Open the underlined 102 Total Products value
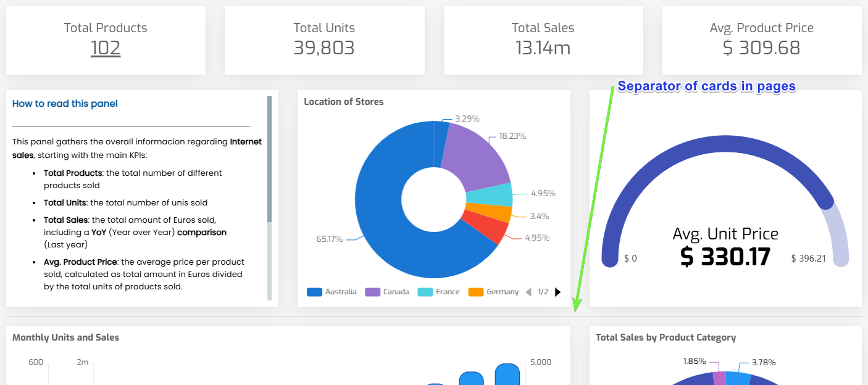 coord(106,48)
